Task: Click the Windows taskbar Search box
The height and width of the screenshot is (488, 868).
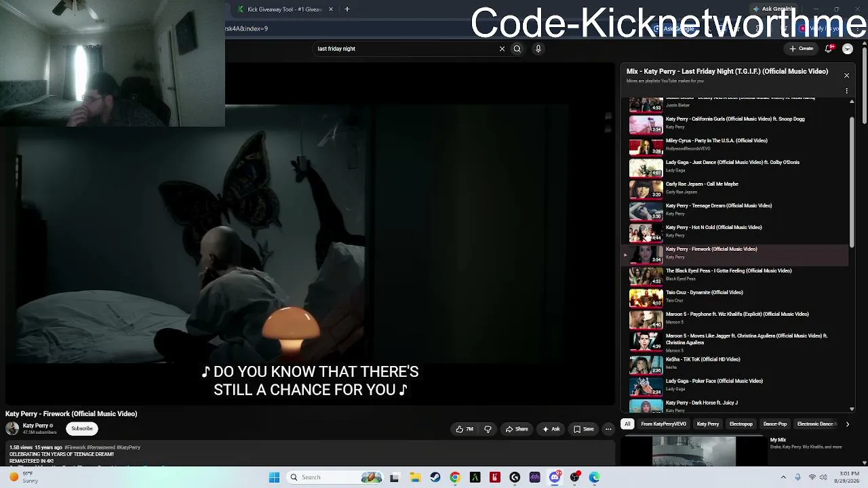Action: click(335, 477)
